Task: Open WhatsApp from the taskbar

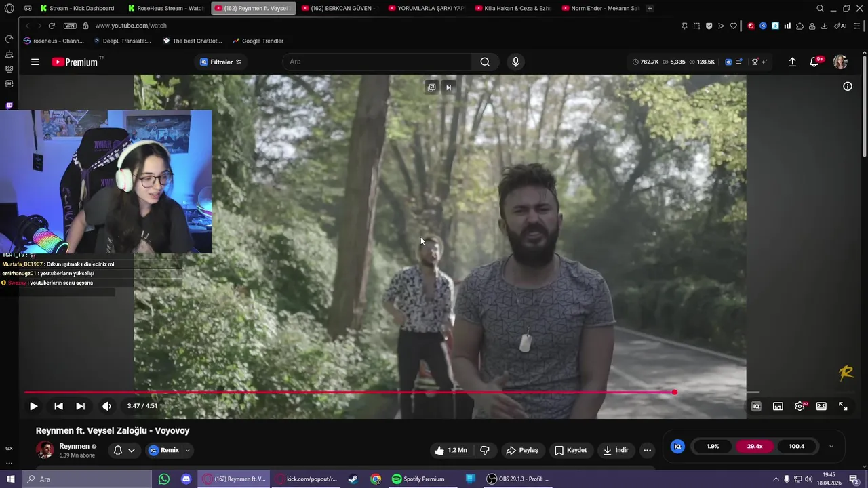Action: click(163, 479)
